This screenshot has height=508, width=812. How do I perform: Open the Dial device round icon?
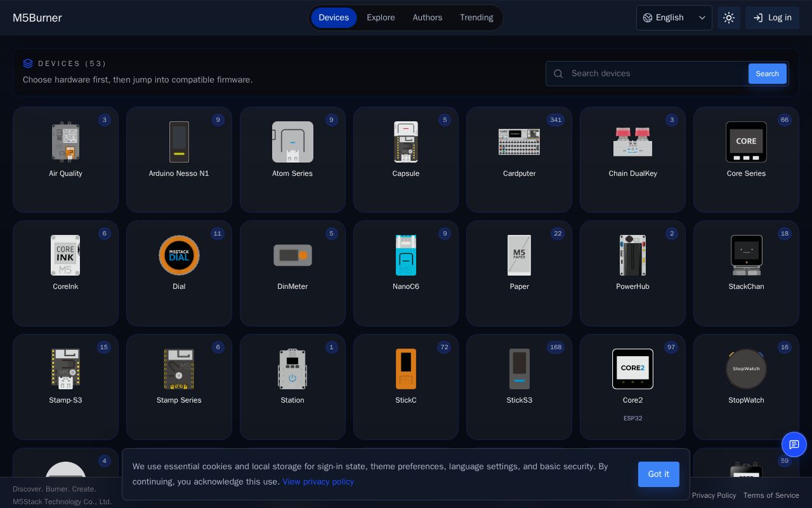click(x=179, y=255)
